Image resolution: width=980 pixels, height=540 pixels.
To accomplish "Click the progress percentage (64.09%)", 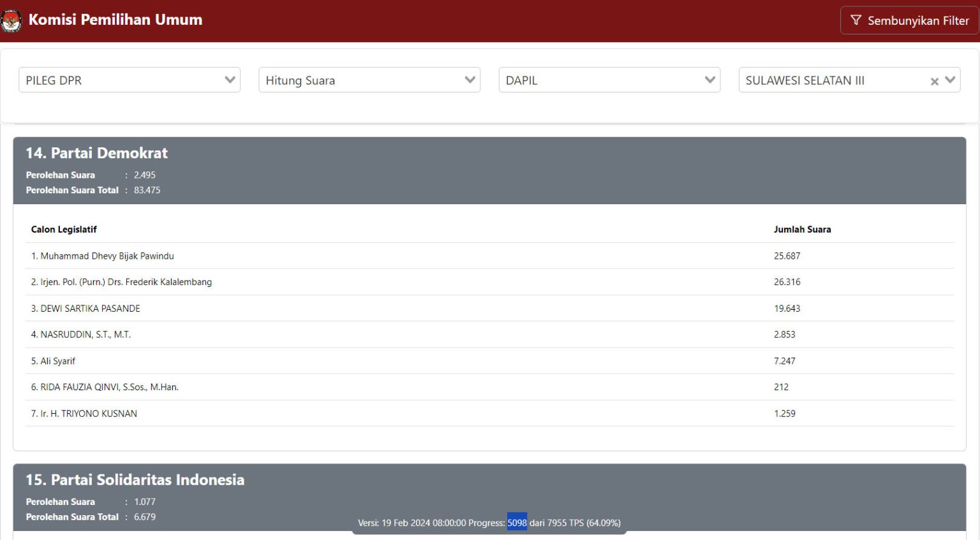I will click(x=604, y=523).
